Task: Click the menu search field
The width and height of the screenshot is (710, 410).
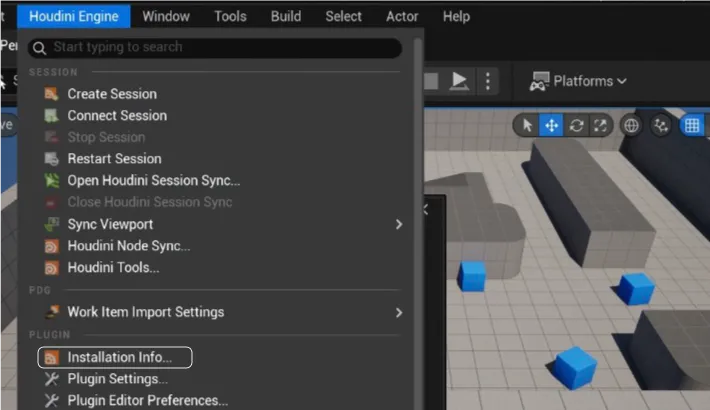Action: point(215,47)
